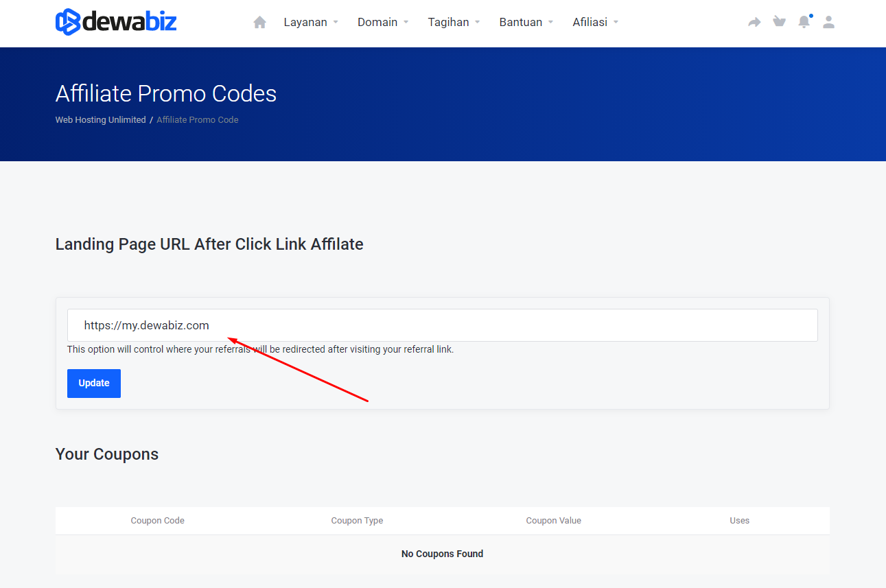
Task: Click the Affiliate Promo Code breadcrumb
Action: [x=198, y=120]
